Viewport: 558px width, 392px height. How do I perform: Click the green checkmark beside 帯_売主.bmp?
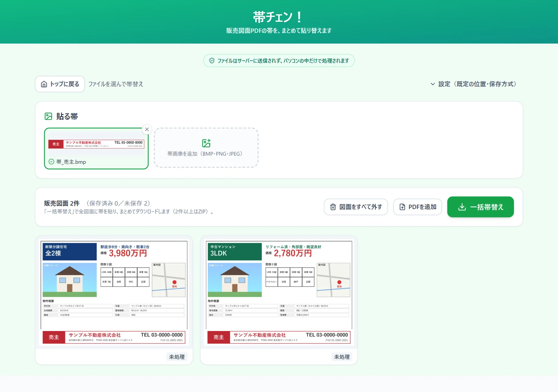coord(51,162)
